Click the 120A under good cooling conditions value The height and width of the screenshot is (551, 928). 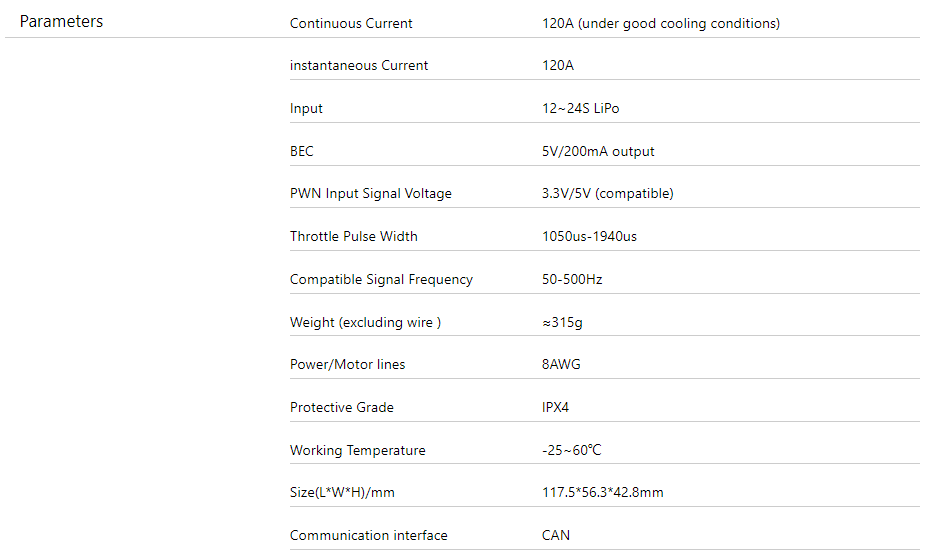click(x=661, y=23)
